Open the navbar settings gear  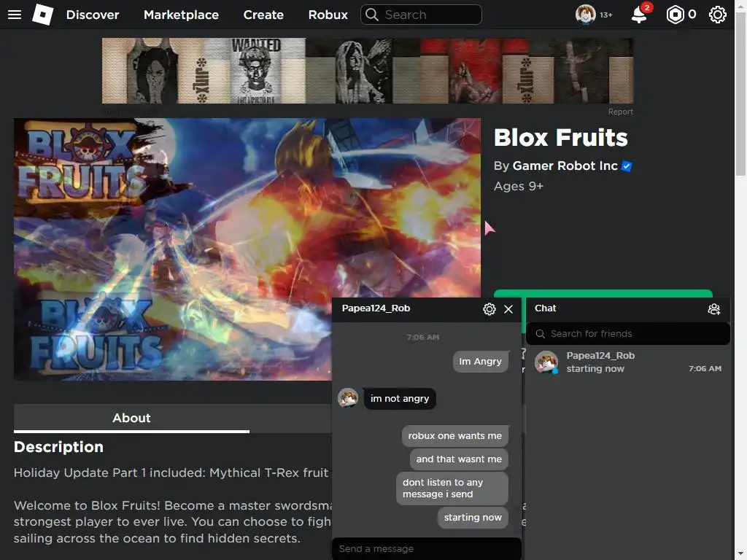718,15
